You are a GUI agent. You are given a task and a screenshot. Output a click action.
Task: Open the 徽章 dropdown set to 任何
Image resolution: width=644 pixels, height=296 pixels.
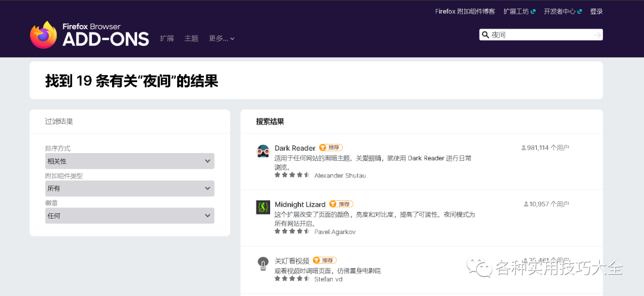pos(130,216)
